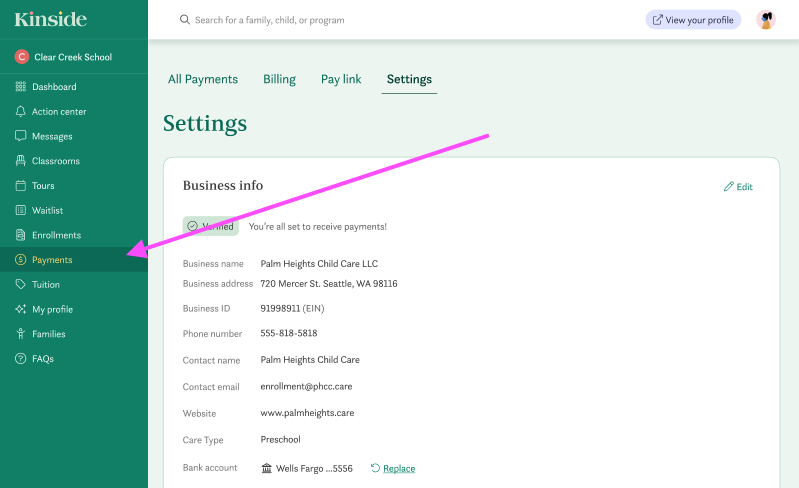Click the user avatar in top bar

point(766,20)
